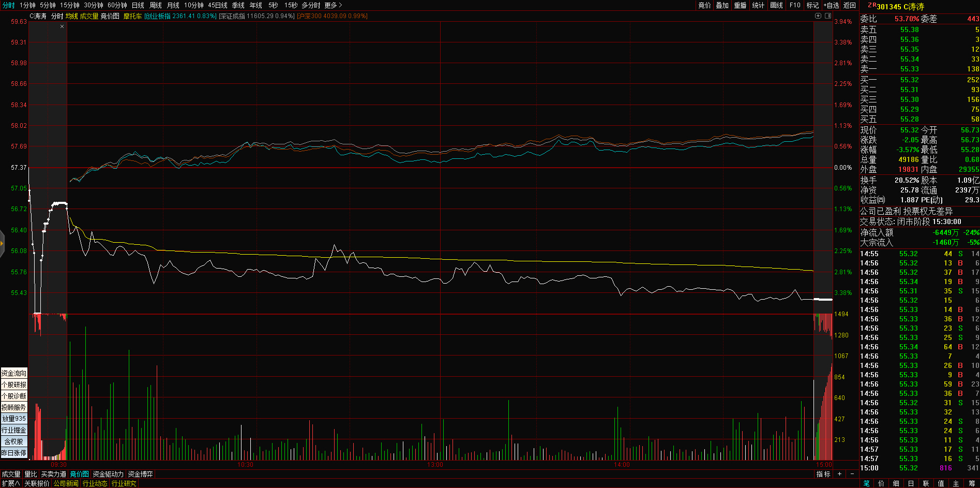Toggle the 均线 average line display

pos(71,16)
